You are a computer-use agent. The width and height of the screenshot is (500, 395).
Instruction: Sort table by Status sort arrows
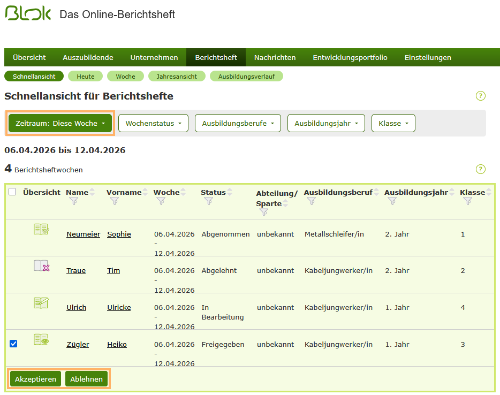[x=230, y=192]
